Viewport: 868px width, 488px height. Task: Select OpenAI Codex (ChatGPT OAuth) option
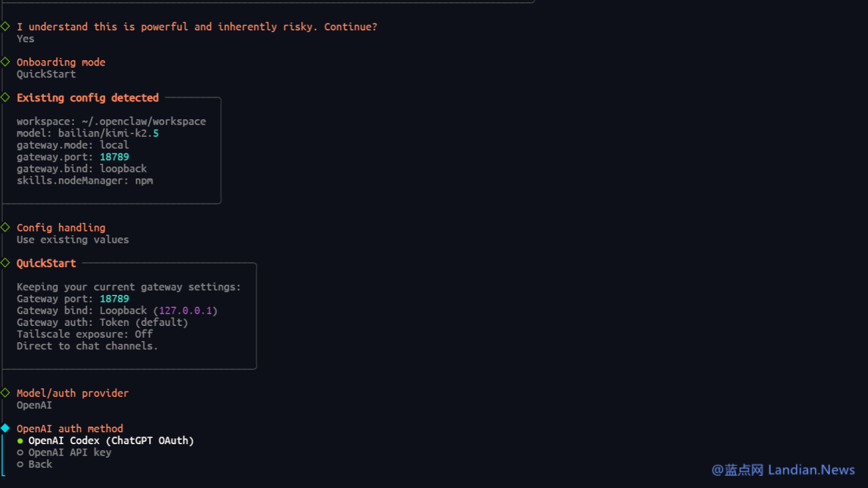click(111, 440)
